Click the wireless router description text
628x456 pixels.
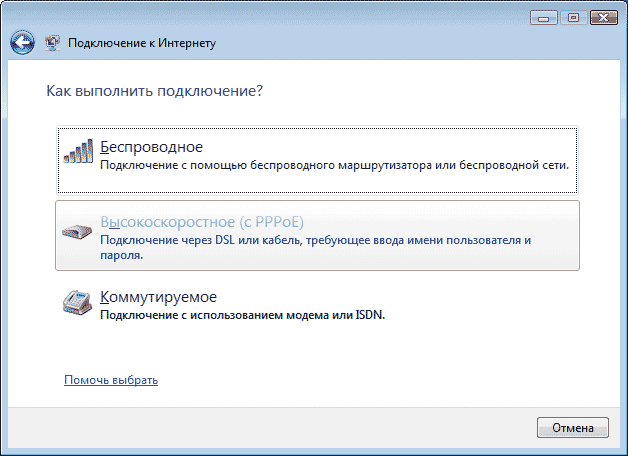(334, 164)
